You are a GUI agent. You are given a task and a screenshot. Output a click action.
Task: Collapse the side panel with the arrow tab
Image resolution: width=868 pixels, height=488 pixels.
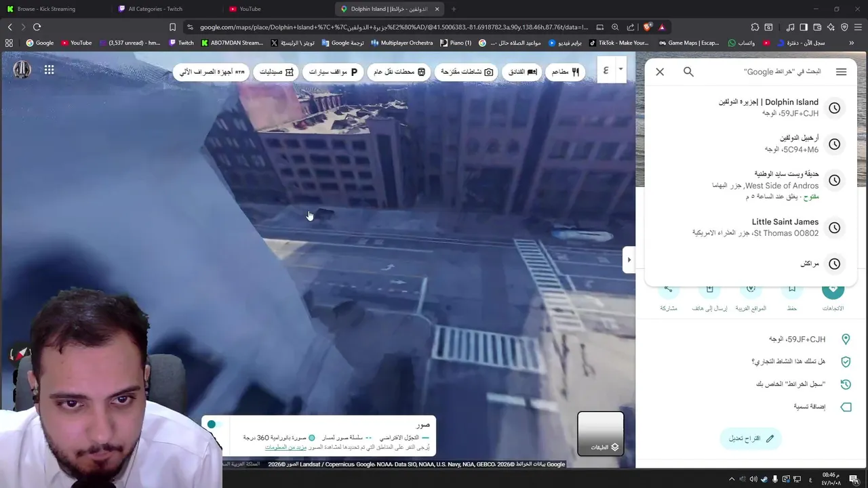click(629, 260)
